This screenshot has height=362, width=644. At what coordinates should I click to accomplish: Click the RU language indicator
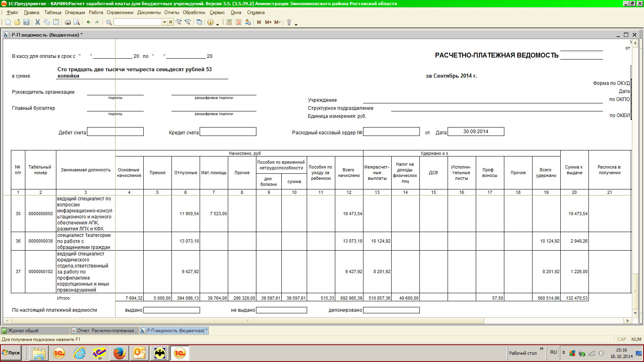coord(553,352)
